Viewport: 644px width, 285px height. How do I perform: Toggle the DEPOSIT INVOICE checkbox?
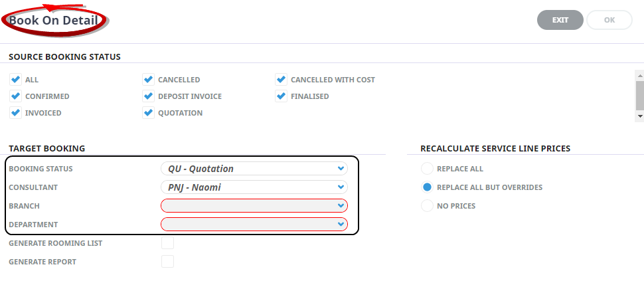click(x=148, y=96)
